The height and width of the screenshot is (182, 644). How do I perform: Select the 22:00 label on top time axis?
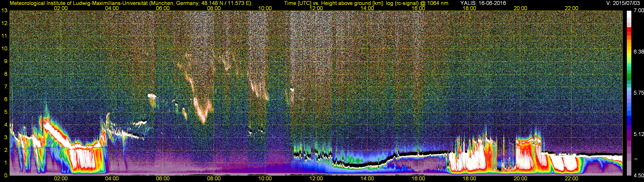[571, 8]
